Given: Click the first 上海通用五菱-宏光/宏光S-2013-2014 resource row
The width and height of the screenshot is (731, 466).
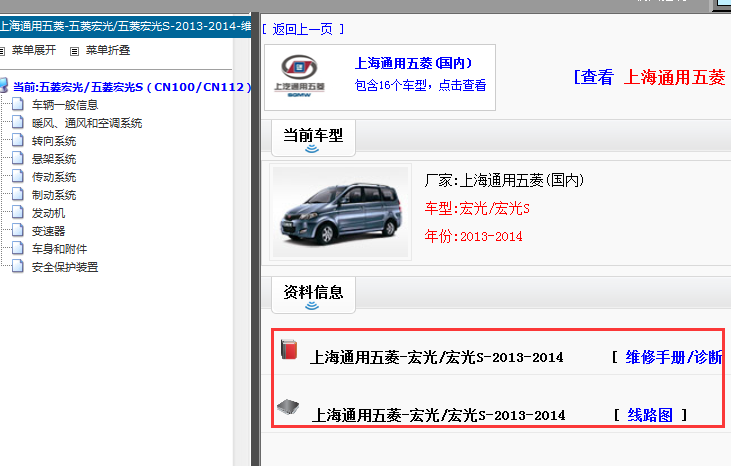Looking at the screenshot, I should [436, 357].
